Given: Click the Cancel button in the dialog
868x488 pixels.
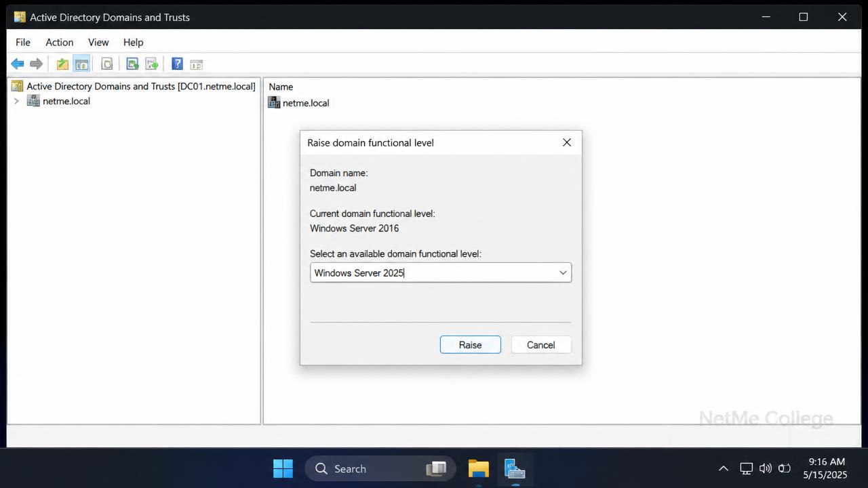Looking at the screenshot, I should tap(541, 344).
